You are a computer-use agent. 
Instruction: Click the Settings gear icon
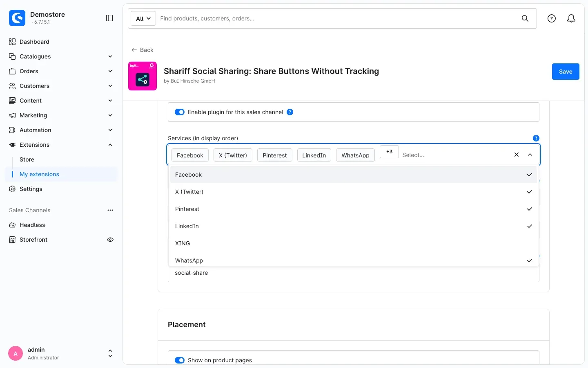click(x=12, y=189)
